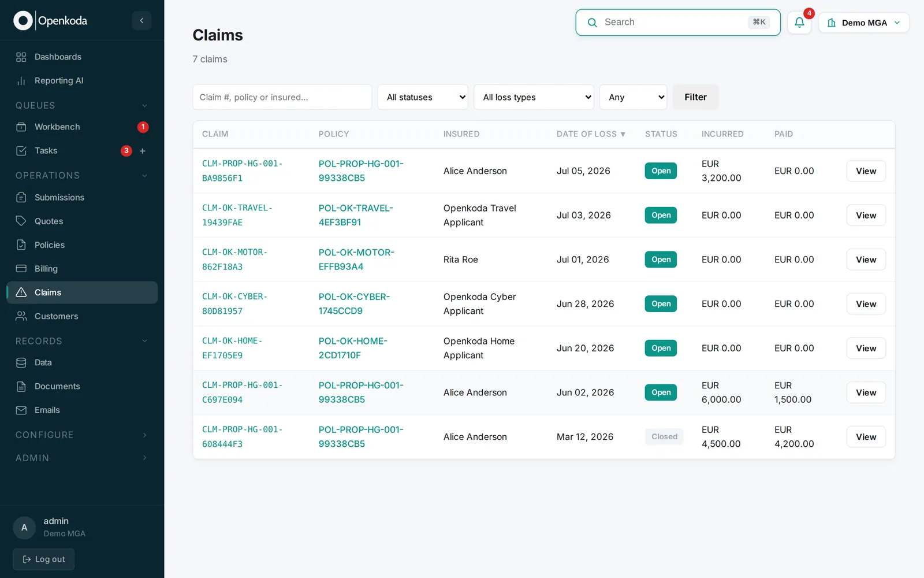View the Rita Roe claim row
The width and height of the screenshot is (924, 578).
[x=866, y=260]
